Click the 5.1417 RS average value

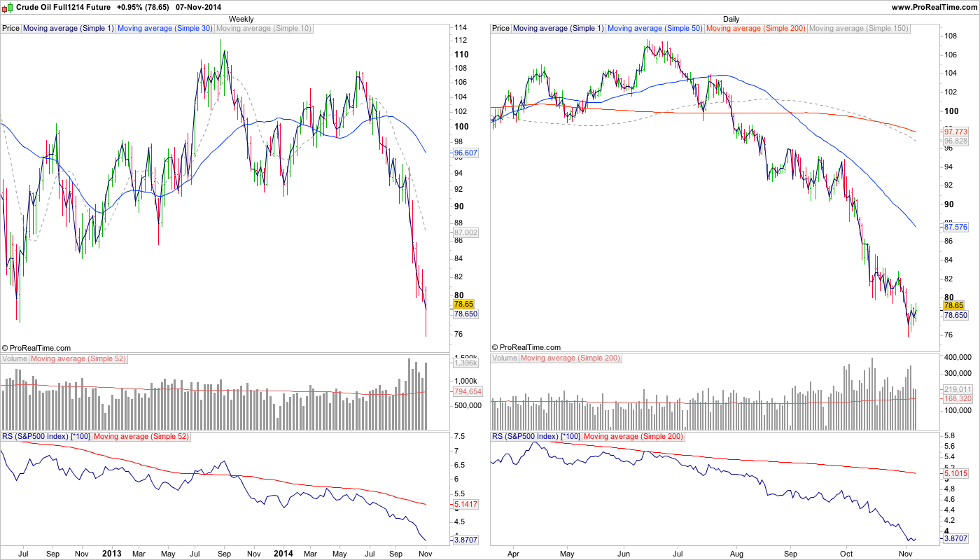coord(465,504)
